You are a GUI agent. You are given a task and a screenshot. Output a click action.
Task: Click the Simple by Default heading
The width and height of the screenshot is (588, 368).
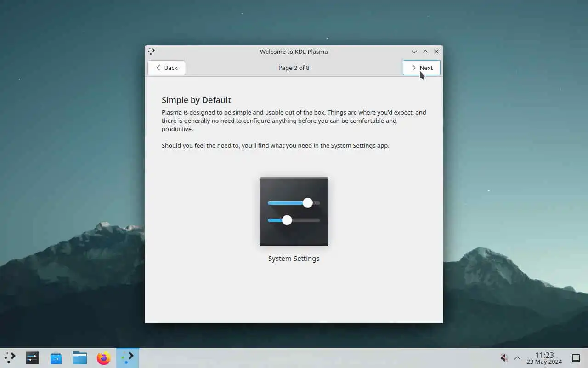tap(196, 100)
